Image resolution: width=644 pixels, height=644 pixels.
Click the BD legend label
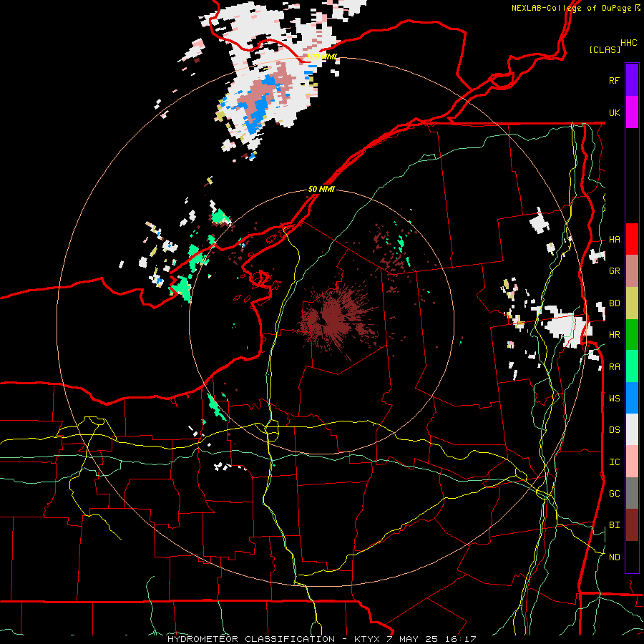click(614, 303)
